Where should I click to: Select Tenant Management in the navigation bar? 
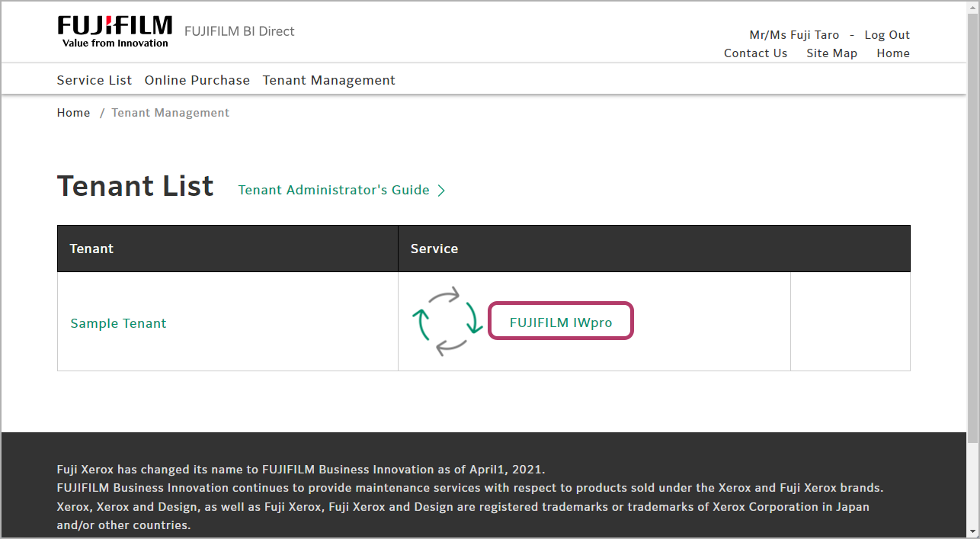(x=328, y=80)
